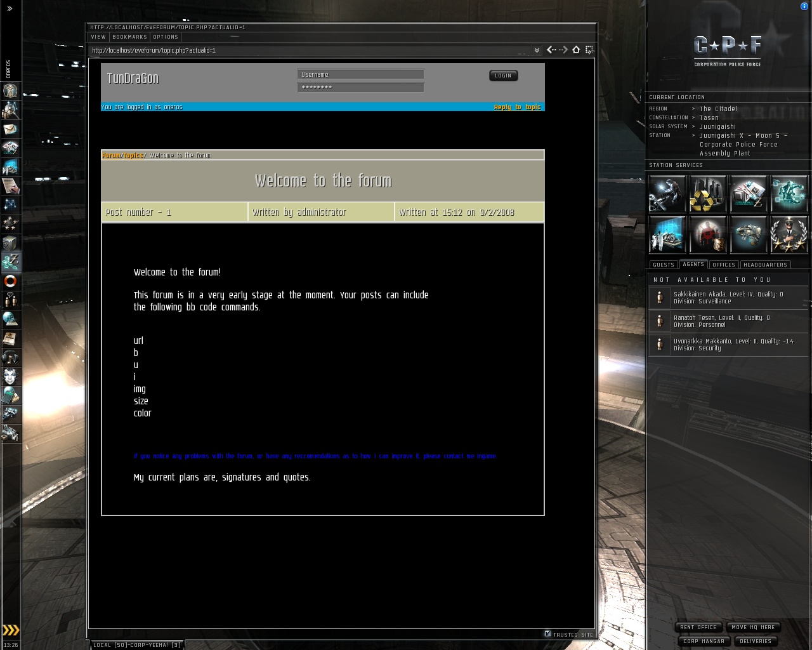Click the TunDraGon forum title
This screenshot has height=650, width=812.
pos(133,79)
